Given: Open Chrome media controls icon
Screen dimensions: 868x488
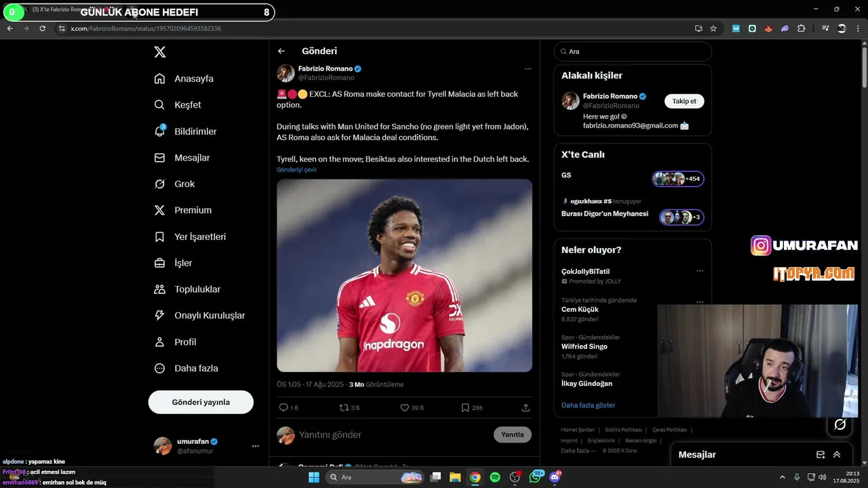Looking at the screenshot, I should [825, 28].
